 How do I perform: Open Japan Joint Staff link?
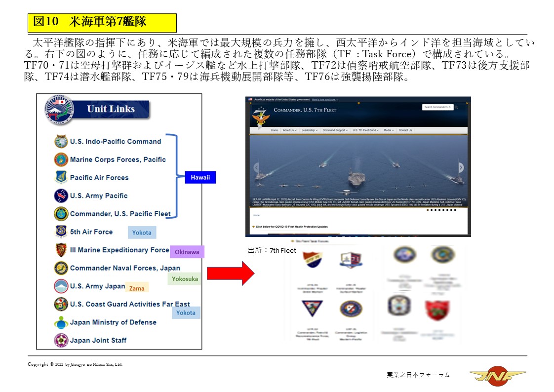[x=98, y=341]
